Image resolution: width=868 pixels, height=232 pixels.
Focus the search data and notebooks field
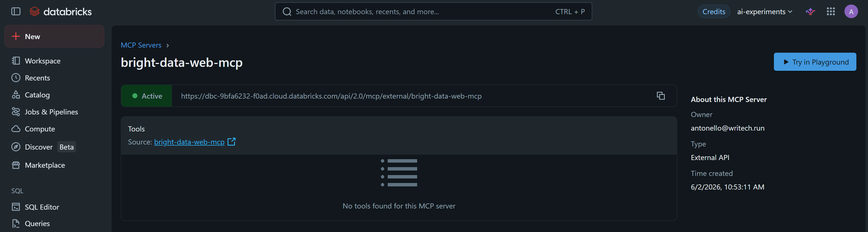(x=433, y=11)
